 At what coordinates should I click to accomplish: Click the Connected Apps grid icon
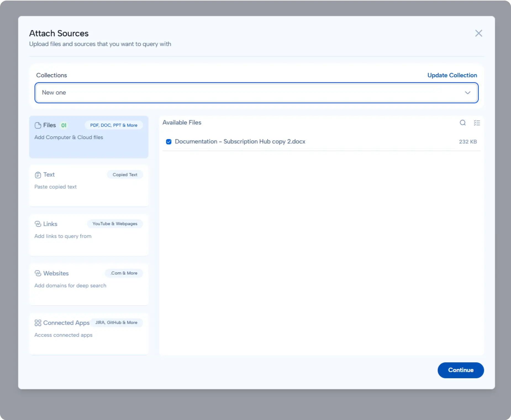coord(38,323)
